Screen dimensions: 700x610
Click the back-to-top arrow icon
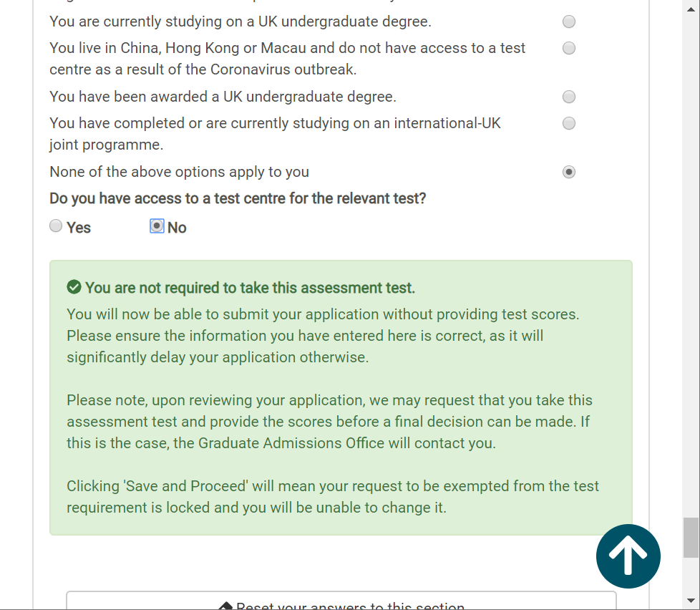point(628,556)
